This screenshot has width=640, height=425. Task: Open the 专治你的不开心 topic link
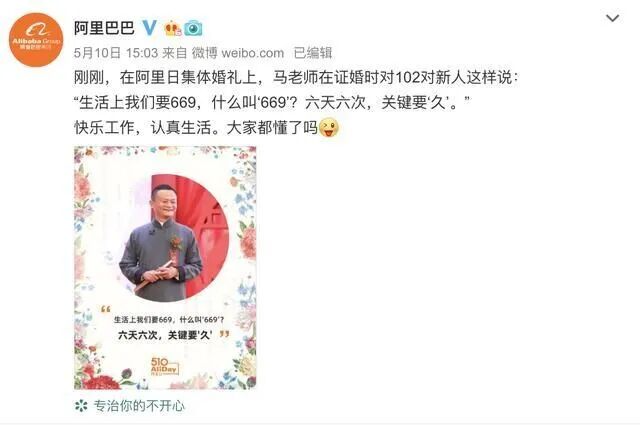[139, 405]
